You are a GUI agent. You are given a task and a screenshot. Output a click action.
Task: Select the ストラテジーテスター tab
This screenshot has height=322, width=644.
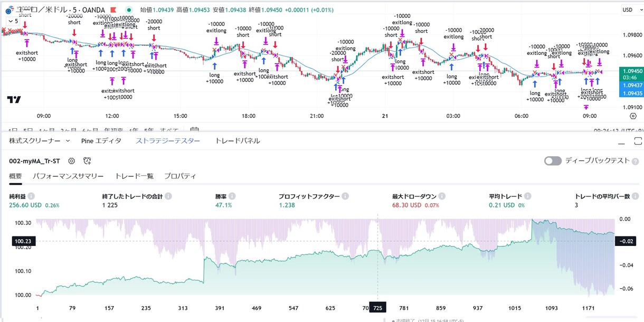click(168, 141)
